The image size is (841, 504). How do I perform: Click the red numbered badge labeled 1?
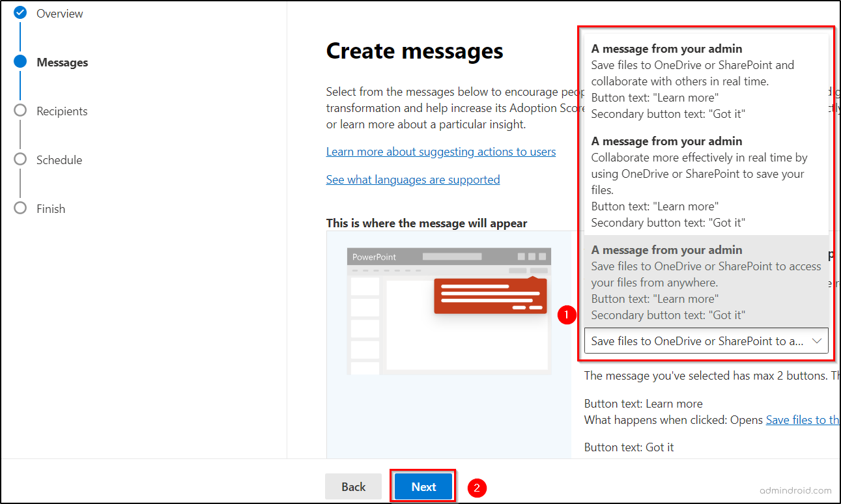566,315
